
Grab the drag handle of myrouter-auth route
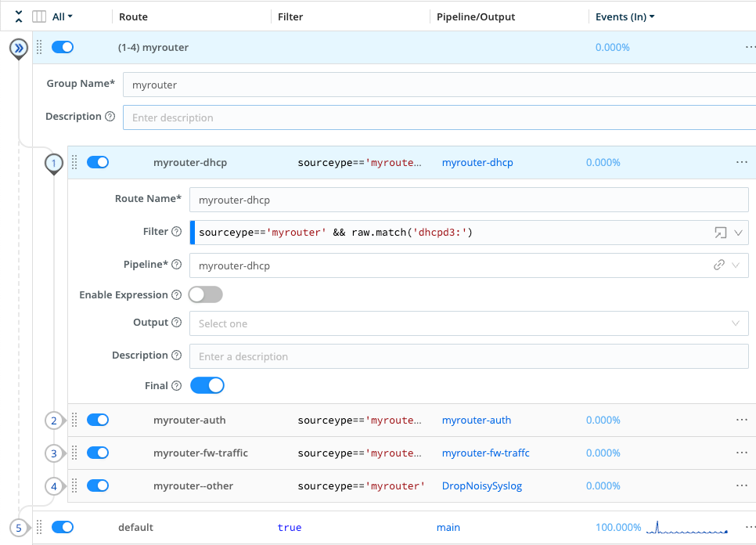pyautogui.click(x=74, y=420)
